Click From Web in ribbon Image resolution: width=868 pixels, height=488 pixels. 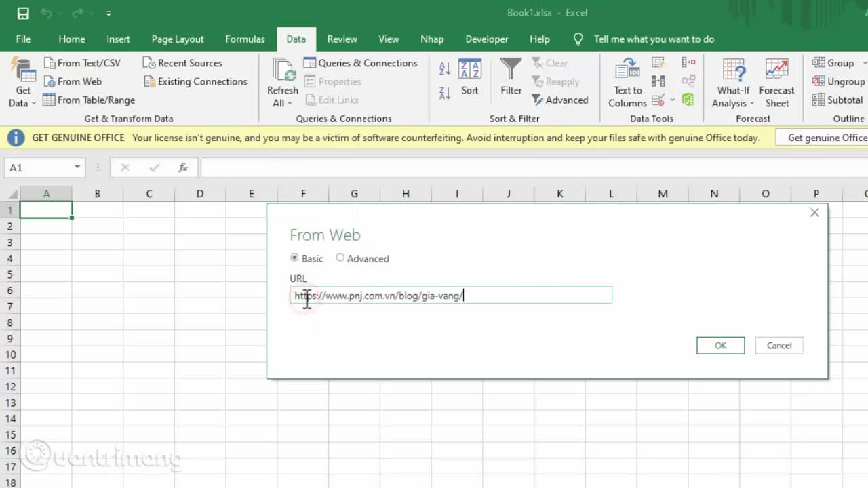[x=73, y=81]
